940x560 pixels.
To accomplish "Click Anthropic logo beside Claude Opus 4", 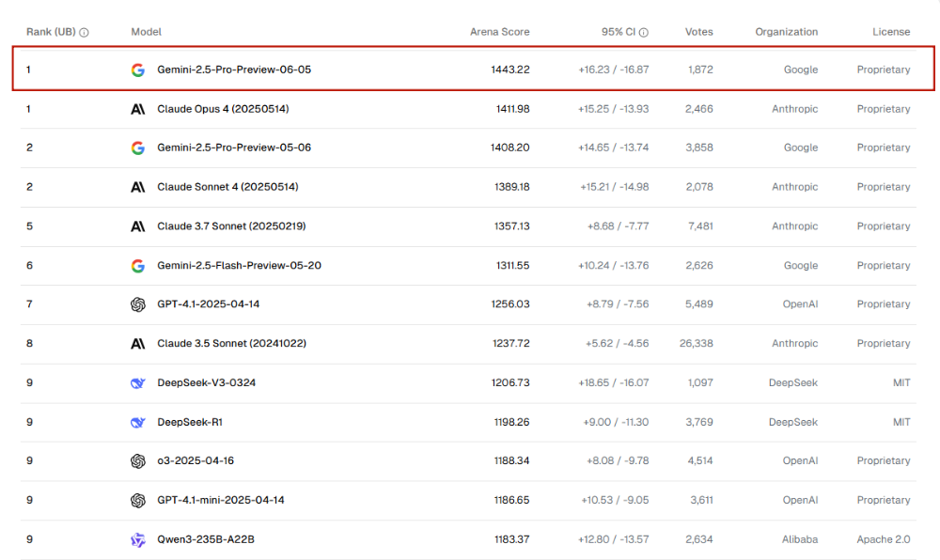I will point(138,109).
